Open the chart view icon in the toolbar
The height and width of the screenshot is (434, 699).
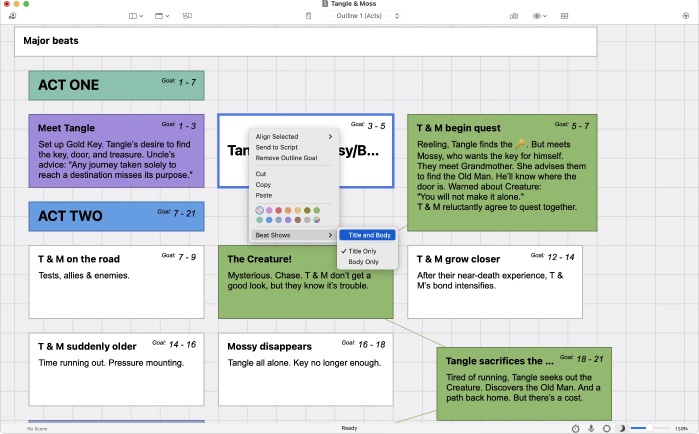tap(514, 16)
